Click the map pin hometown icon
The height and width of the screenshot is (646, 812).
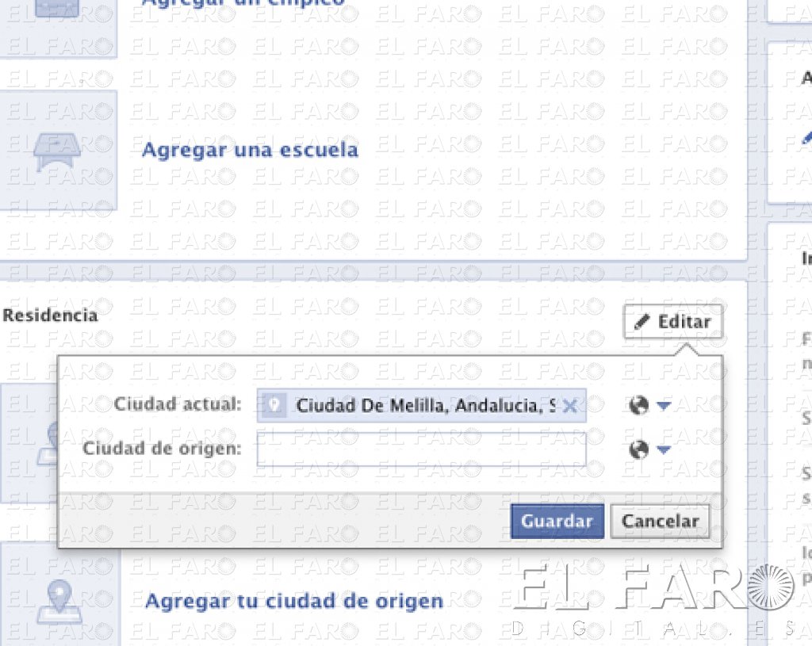[x=59, y=602]
